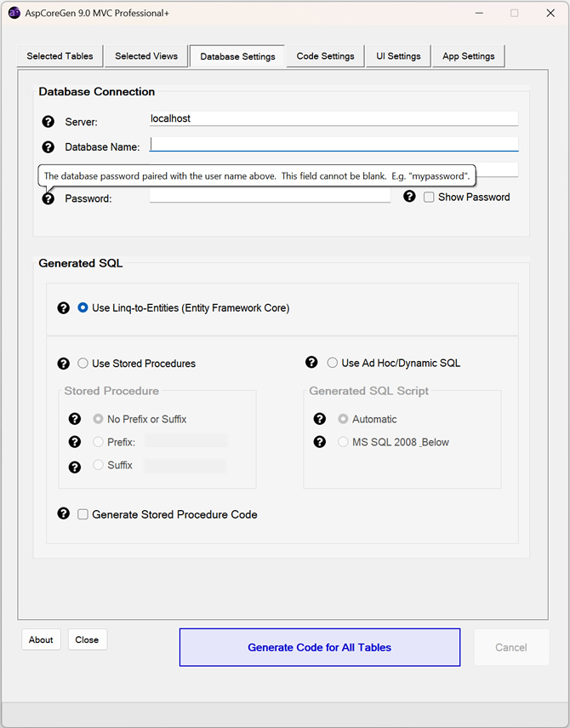Choose the Automatic SQL script option
The width and height of the screenshot is (570, 728).
pyautogui.click(x=343, y=419)
